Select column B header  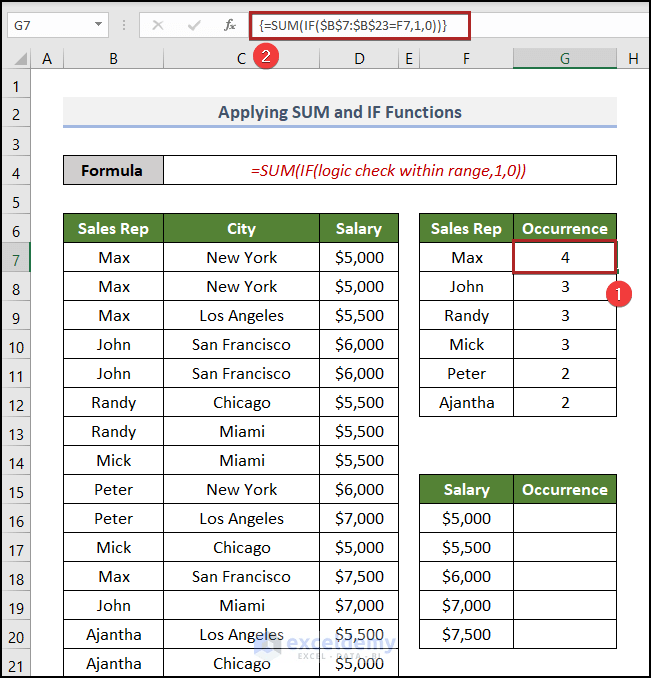[x=113, y=58]
